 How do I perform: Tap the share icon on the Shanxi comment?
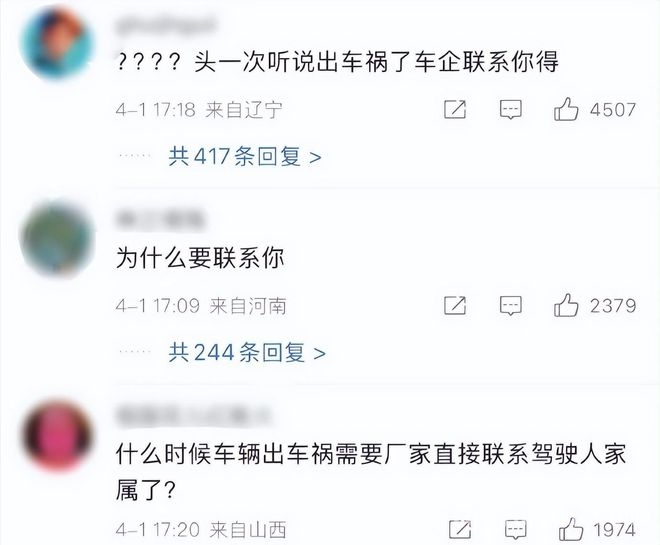(x=460, y=529)
